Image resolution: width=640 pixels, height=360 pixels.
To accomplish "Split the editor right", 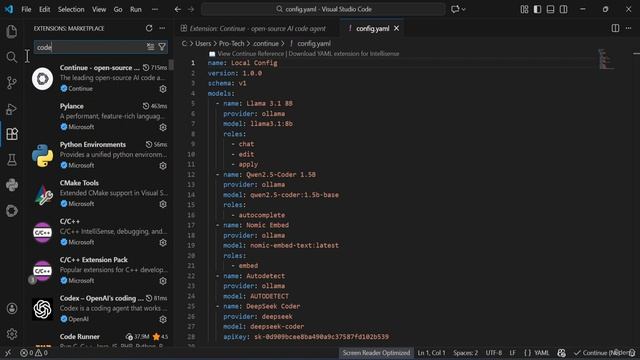I will pos(615,28).
